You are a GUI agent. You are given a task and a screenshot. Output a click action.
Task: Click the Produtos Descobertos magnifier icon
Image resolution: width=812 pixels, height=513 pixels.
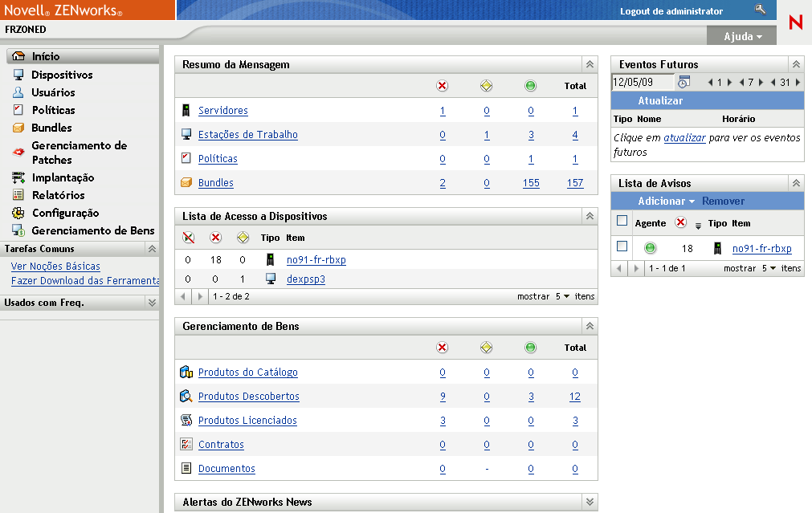click(186, 397)
